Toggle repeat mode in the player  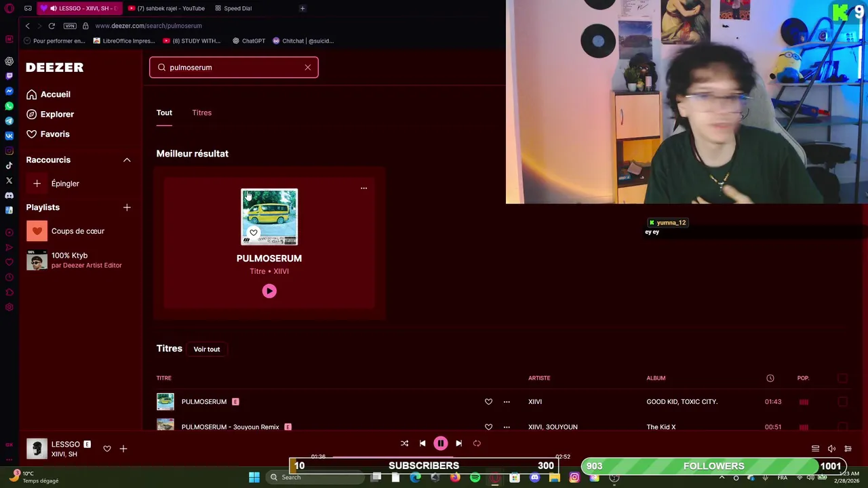477,443
